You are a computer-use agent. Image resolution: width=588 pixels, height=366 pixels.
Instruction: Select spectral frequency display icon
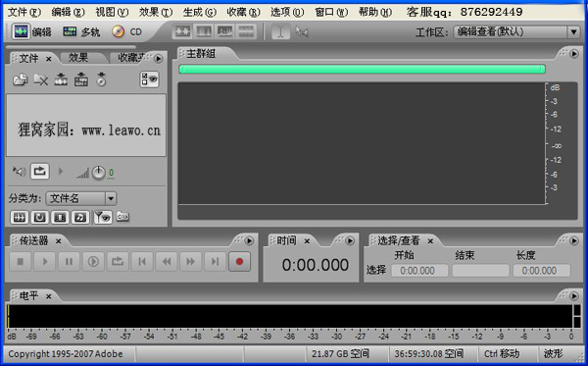pos(204,32)
